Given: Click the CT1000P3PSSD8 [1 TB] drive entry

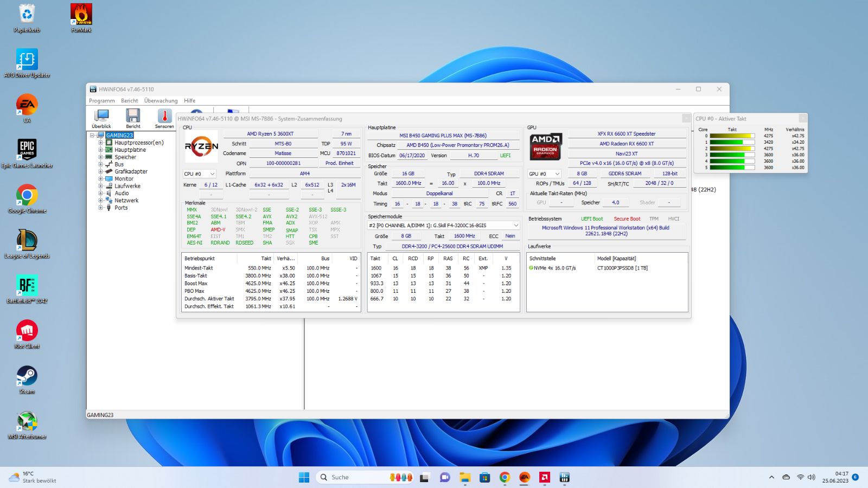Looking at the screenshot, I should (x=622, y=268).
